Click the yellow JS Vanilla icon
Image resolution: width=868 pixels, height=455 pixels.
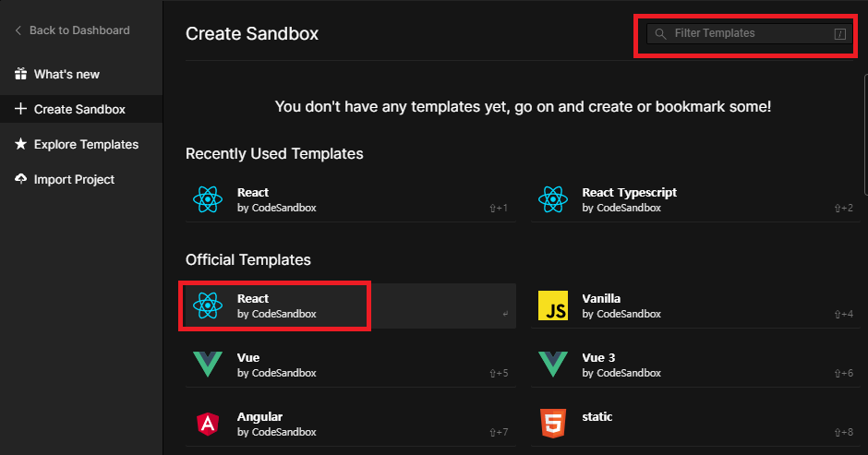point(553,305)
